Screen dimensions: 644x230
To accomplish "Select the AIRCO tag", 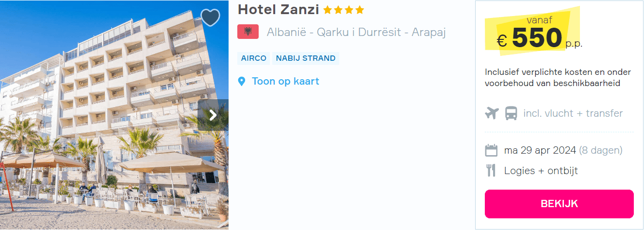I will [254, 58].
